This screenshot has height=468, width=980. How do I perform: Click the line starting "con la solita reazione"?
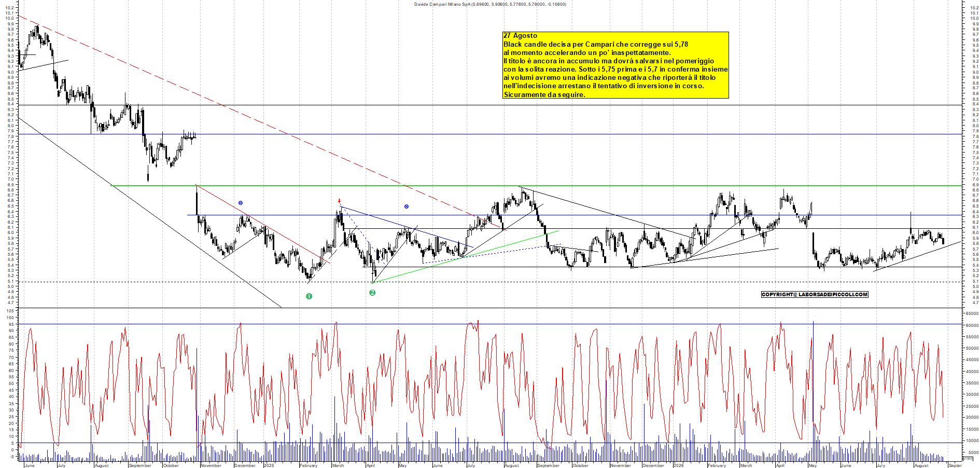pyautogui.click(x=615, y=69)
